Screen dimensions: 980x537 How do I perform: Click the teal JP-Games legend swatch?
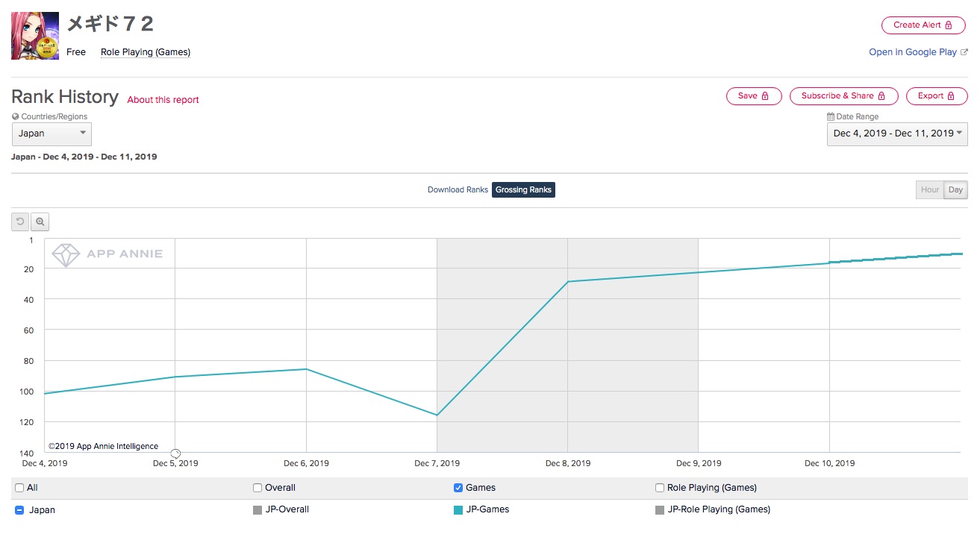(458, 510)
